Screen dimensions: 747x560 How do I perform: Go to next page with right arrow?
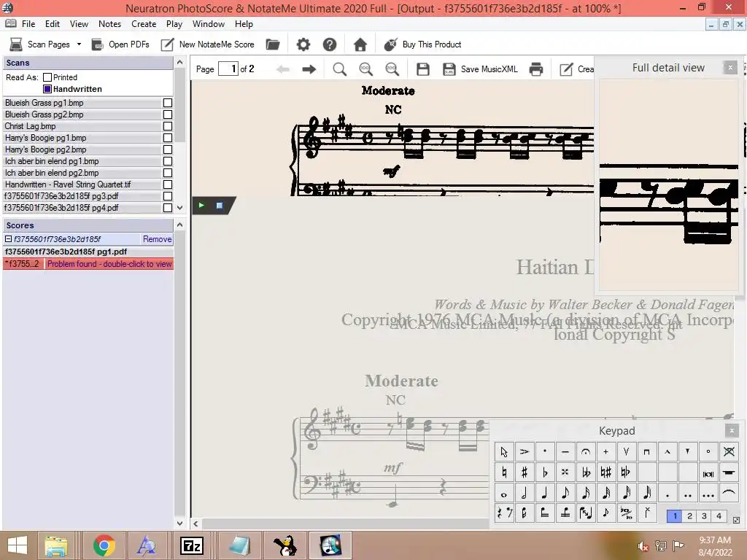(309, 69)
